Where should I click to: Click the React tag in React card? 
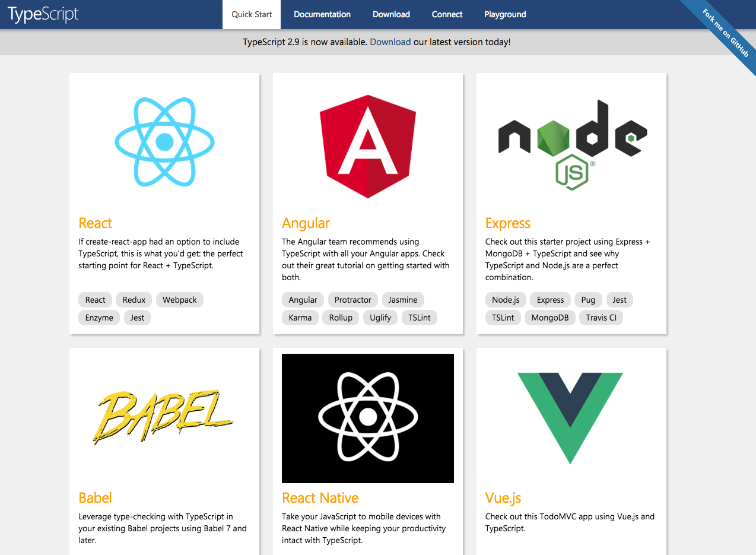(x=95, y=300)
